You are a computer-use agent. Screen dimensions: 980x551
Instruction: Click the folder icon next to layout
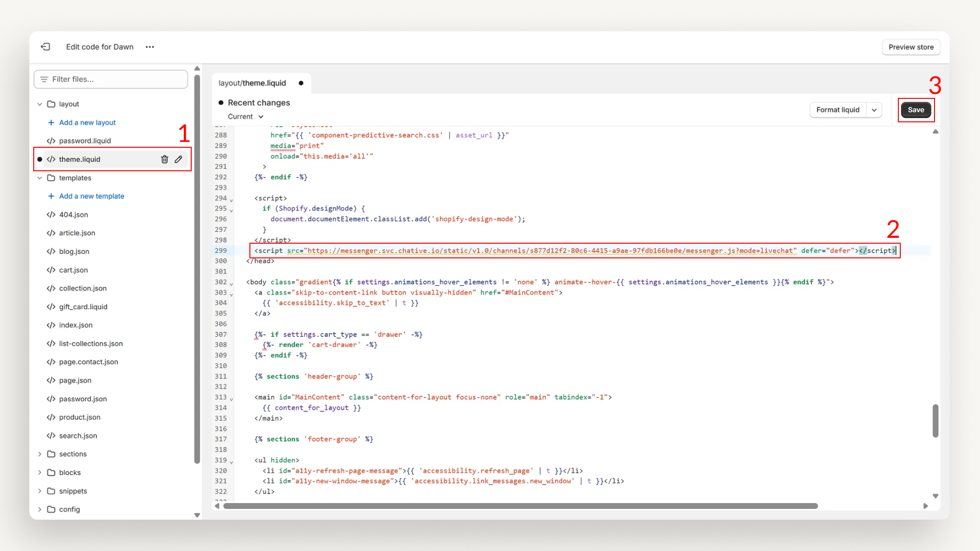pos(52,104)
